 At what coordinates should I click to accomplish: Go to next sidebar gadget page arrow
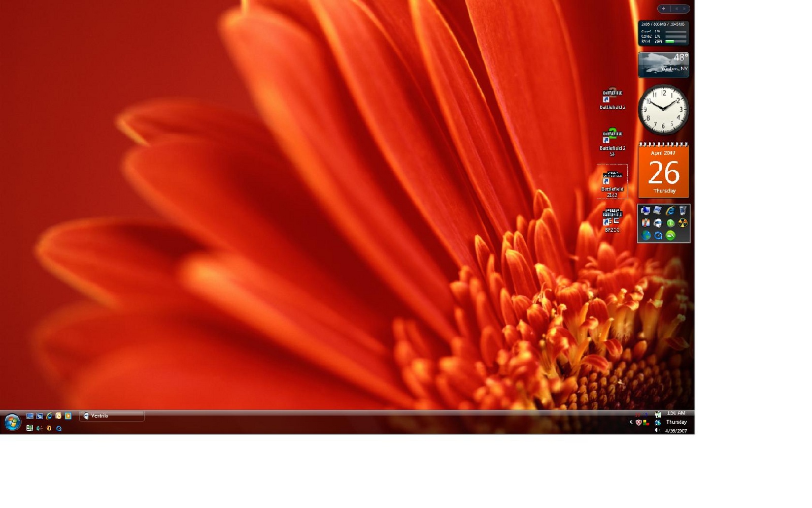(684, 9)
